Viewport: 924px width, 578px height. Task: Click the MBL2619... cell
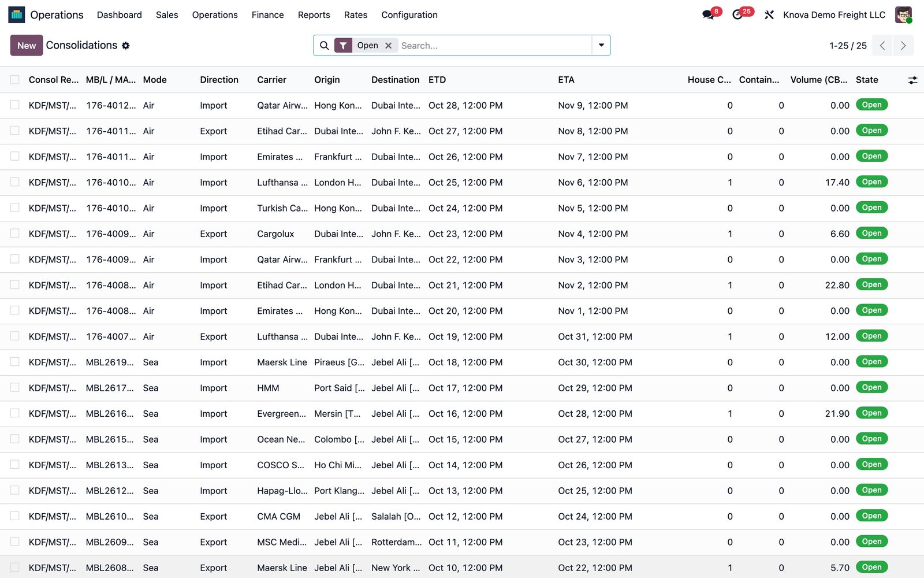[x=110, y=362]
